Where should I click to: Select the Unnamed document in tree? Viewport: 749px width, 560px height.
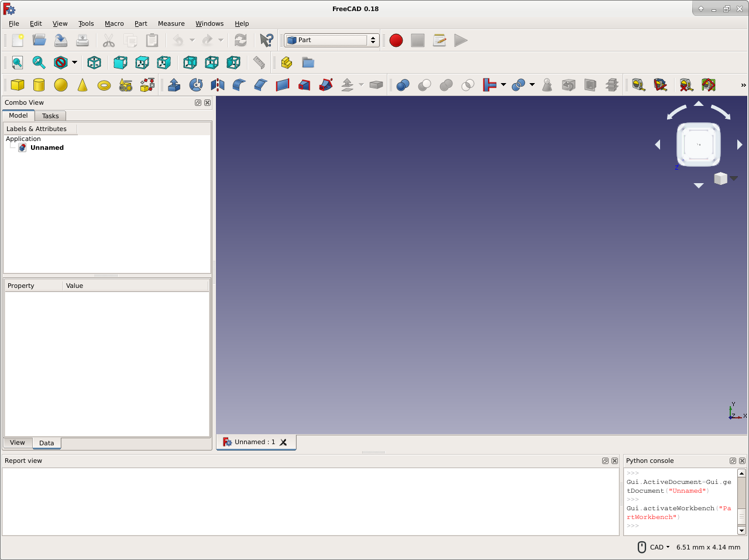click(47, 147)
